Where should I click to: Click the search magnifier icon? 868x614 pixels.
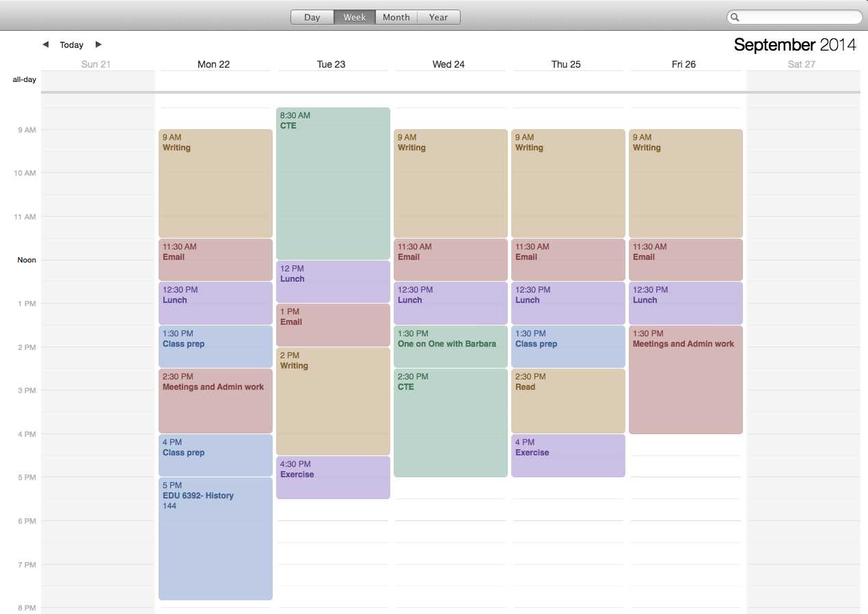[x=735, y=17]
